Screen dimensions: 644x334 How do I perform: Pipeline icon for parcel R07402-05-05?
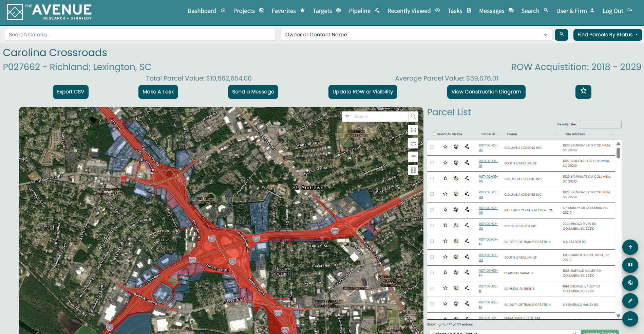(x=467, y=178)
